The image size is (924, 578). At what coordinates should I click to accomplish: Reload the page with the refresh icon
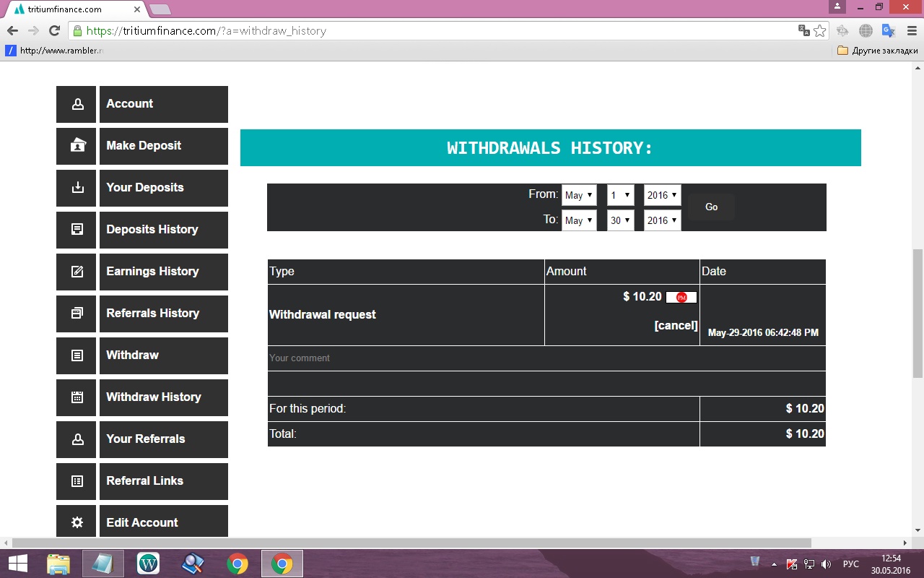pyautogui.click(x=54, y=31)
